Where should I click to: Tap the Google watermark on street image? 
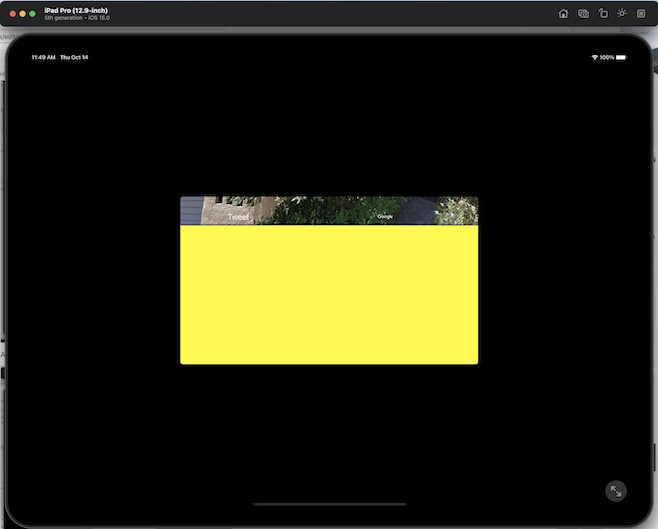coord(385,216)
